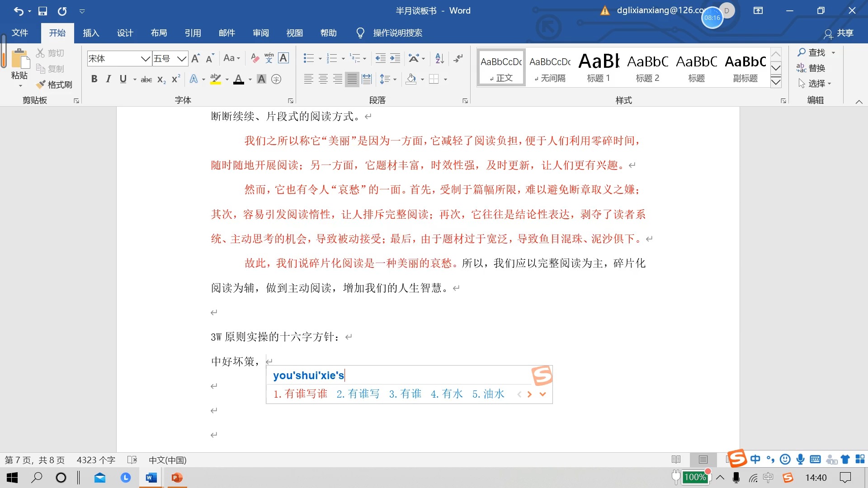This screenshot has height=488, width=868.
Task: Collapse the ribbon with the up chevron
Action: (x=859, y=102)
